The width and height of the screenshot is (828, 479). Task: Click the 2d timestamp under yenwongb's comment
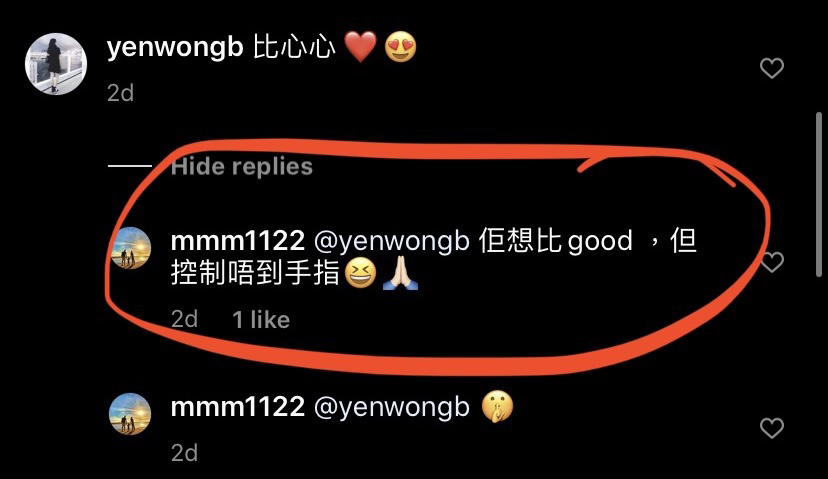click(x=120, y=93)
